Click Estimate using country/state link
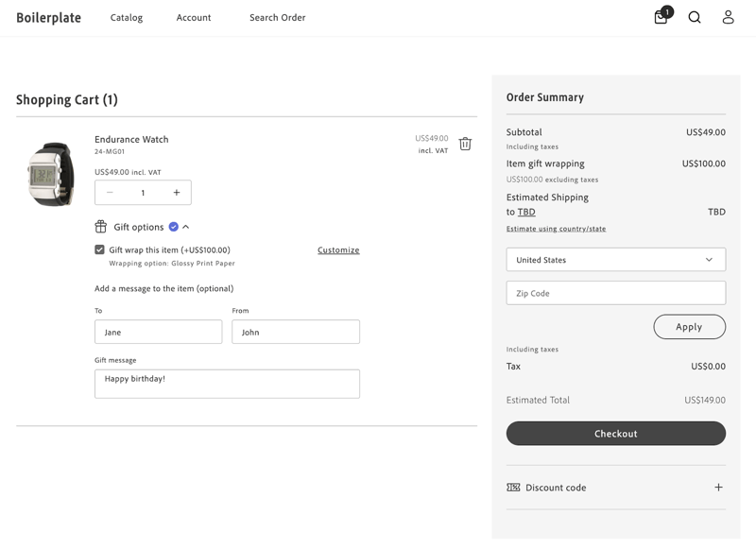This screenshot has width=756, height=549. pyautogui.click(x=556, y=229)
